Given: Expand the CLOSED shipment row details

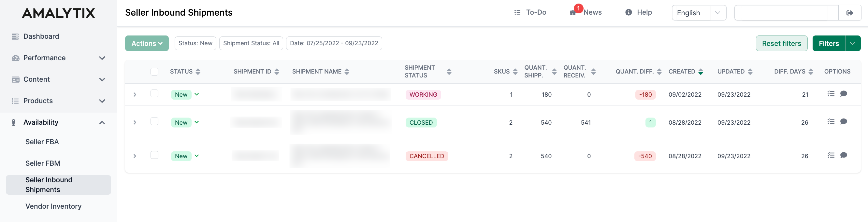Looking at the screenshot, I should click(x=135, y=122).
